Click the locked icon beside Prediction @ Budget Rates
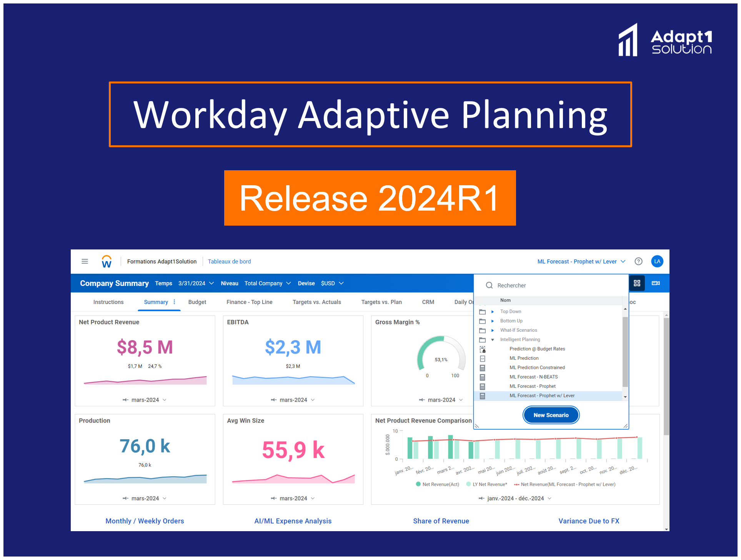This screenshot has width=741, height=560. click(482, 349)
